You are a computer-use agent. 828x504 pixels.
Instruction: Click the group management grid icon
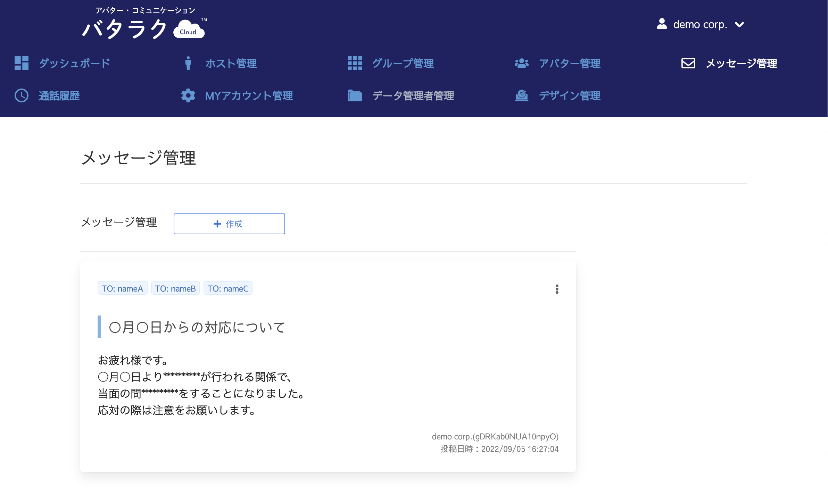coord(355,63)
